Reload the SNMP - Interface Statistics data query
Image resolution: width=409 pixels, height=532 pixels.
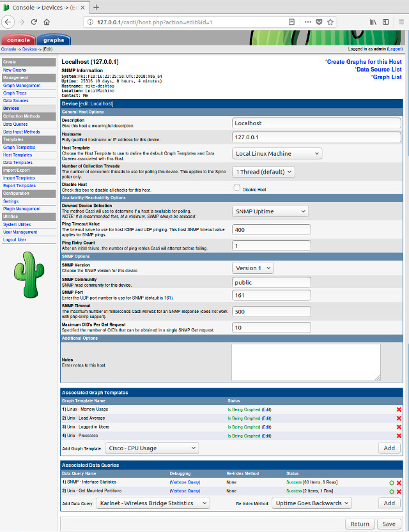coord(392,482)
